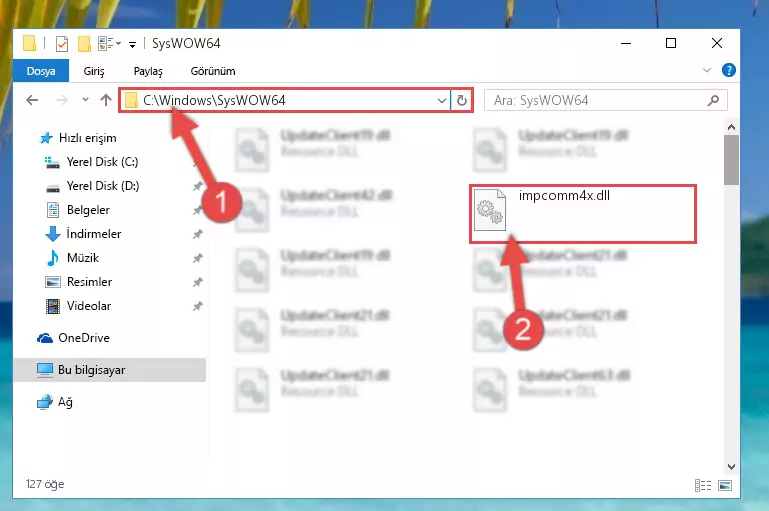Click the magnifier search icon
The width and height of the screenshot is (769, 511).
(x=713, y=101)
